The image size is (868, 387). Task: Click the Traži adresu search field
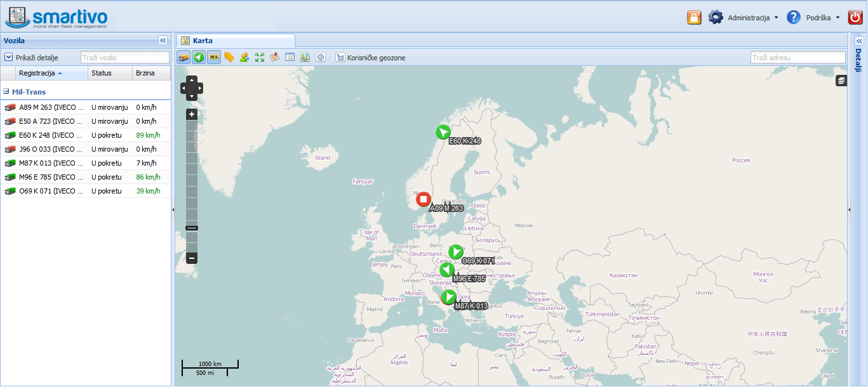coord(798,58)
